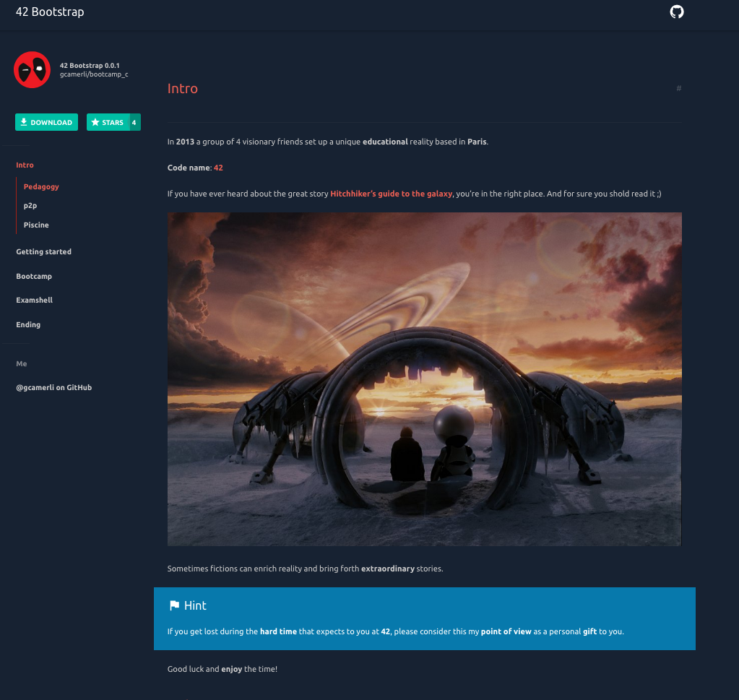739x700 pixels.
Task: Click the Hitchhiker's sci-fi landscape image
Action: (424, 379)
